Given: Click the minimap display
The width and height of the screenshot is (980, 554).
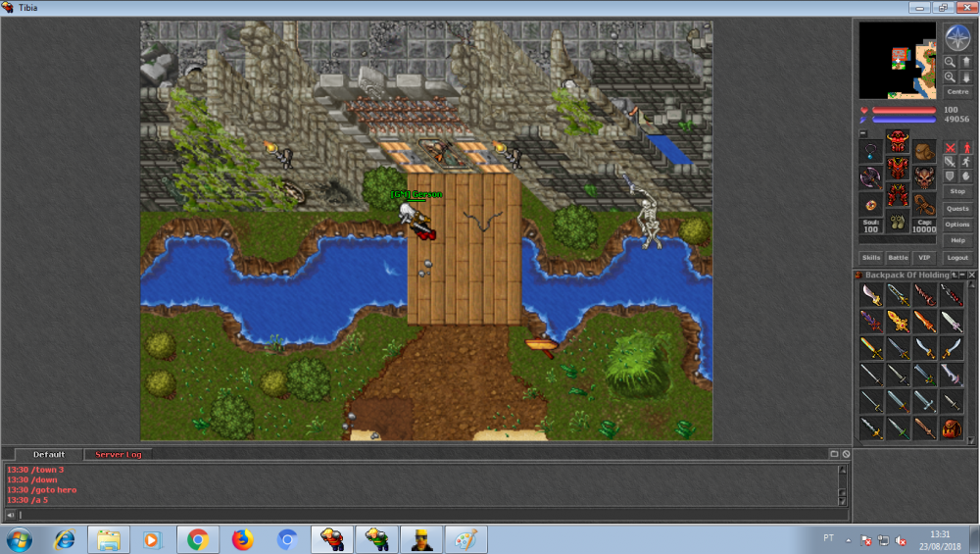Looking at the screenshot, I should coord(898,61).
